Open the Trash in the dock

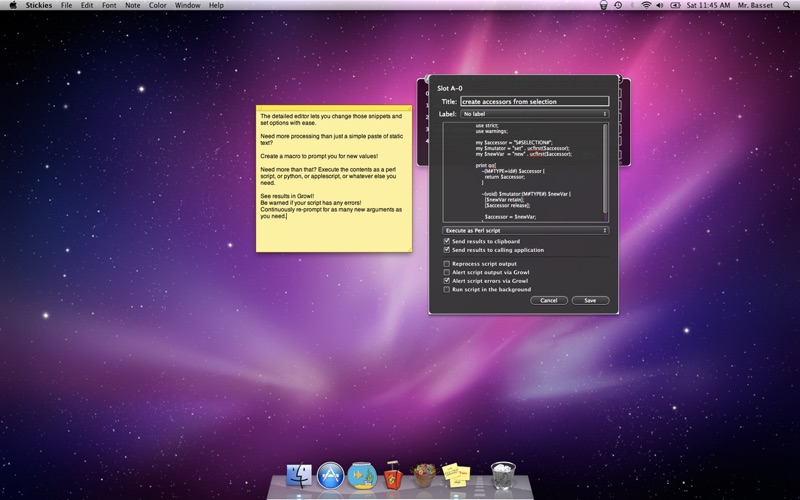[x=502, y=473]
